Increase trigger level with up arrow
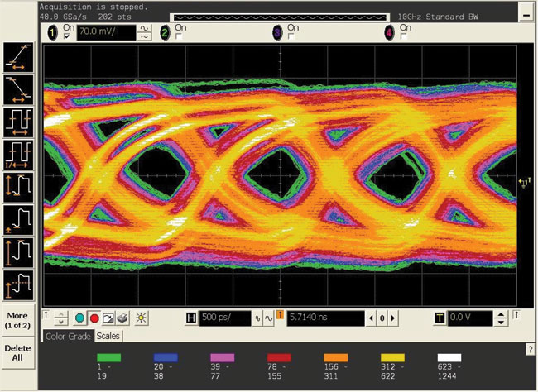The height and width of the screenshot is (392, 538). point(501,314)
